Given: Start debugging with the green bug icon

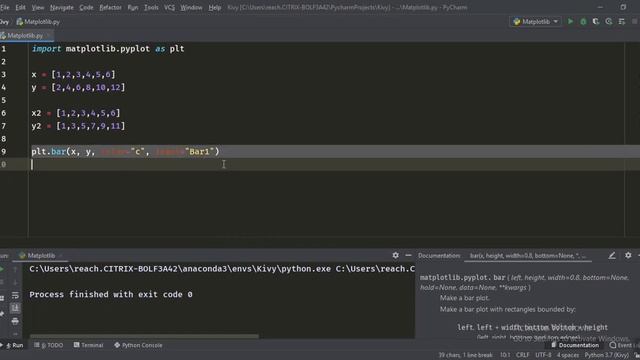Looking at the screenshot, I should point(583,22).
